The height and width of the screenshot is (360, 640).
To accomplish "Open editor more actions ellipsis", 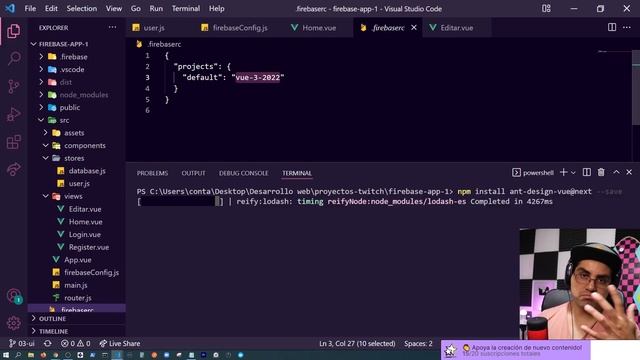I will (627, 27).
